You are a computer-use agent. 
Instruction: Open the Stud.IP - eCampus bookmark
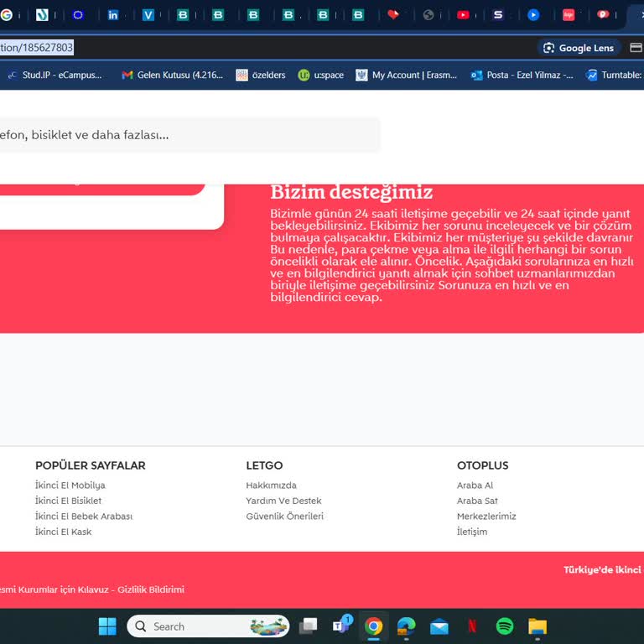[55, 75]
